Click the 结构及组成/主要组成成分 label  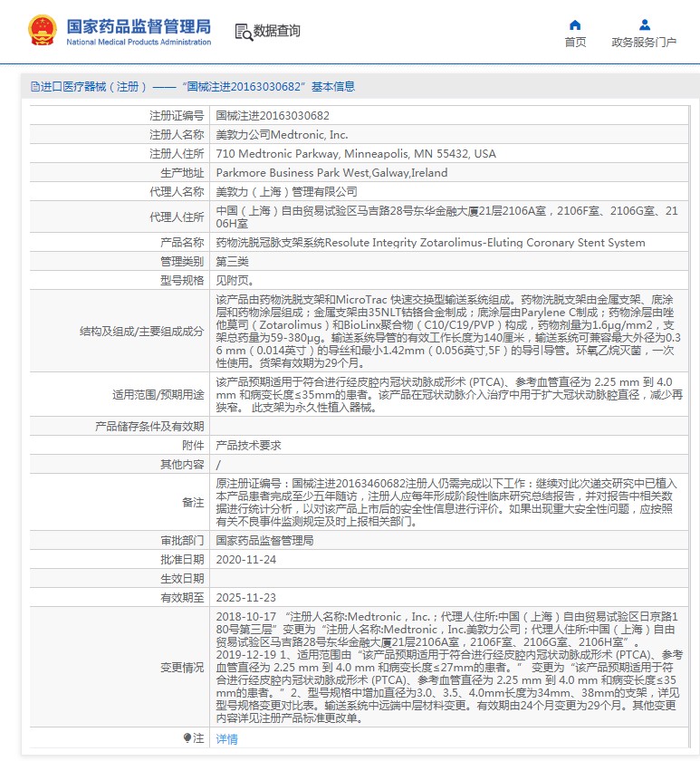tap(141, 332)
